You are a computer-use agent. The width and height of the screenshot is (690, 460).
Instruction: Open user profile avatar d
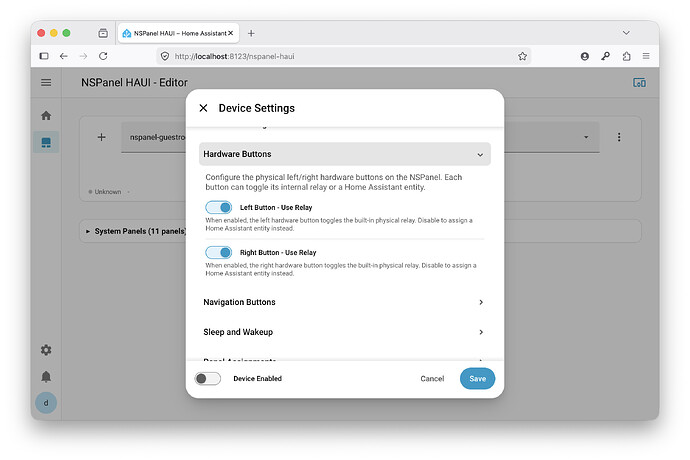(x=46, y=403)
